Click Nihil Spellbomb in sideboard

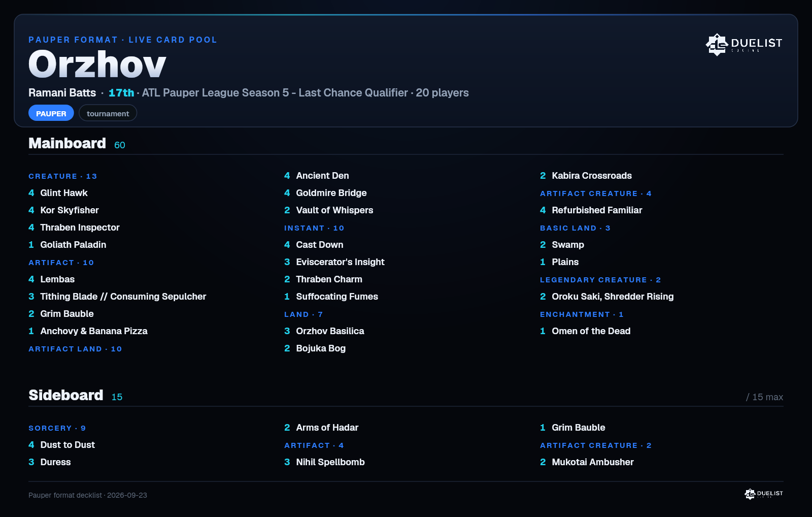[330, 462]
